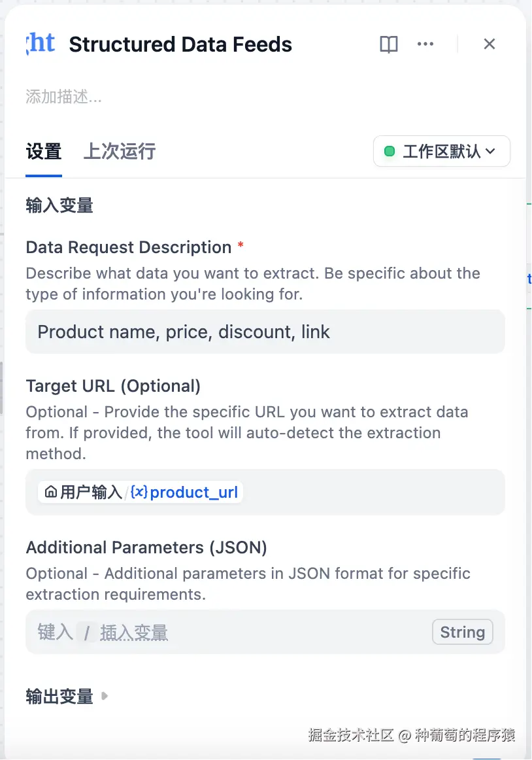
Task: Click the {x} variable icon
Action: coord(139,492)
